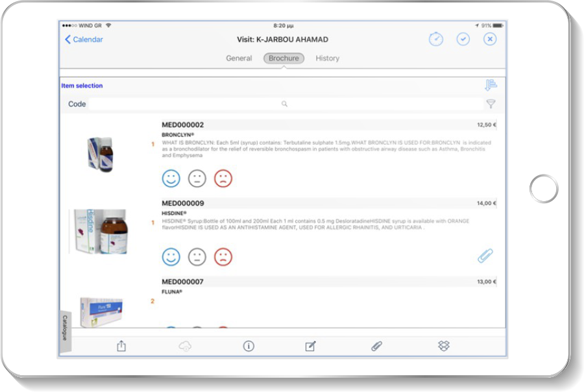Screen dimensions: 584x392
Task: Tap the battery indicator in status bar
Action: click(x=498, y=26)
